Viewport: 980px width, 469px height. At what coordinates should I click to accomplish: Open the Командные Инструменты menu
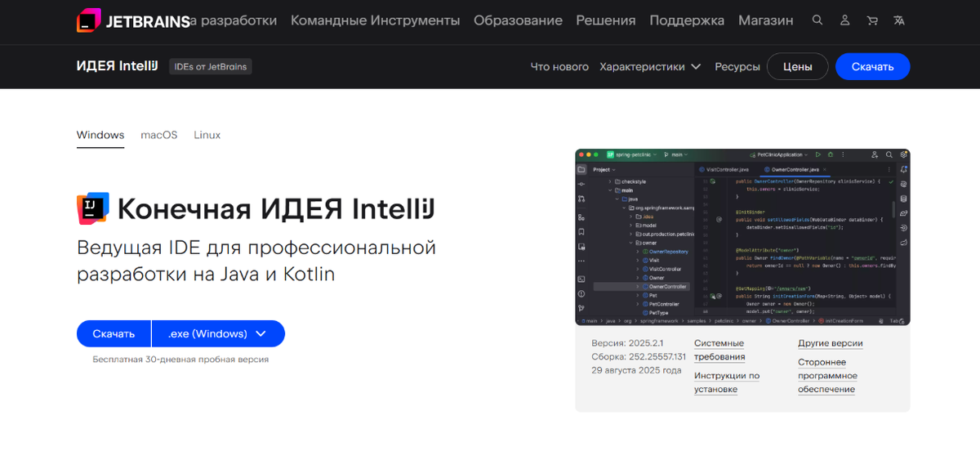pyautogui.click(x=375, y=20)
